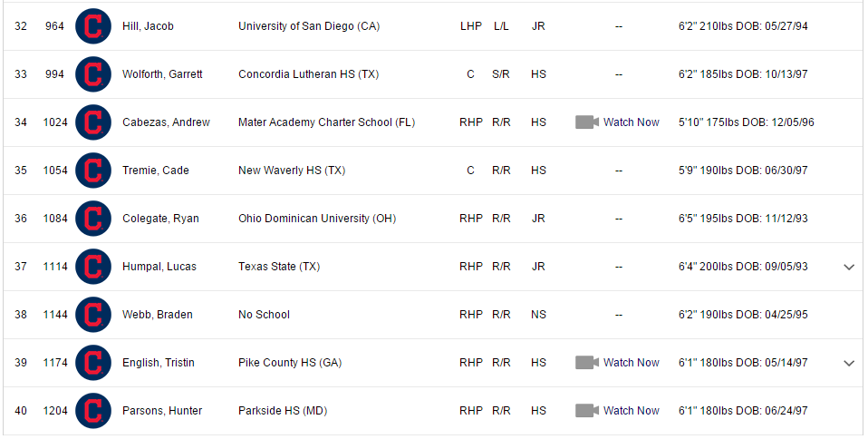Click the team logo in Cabezas, Andrew row
This screenshot has height=439, width=868.
(92, 122)
